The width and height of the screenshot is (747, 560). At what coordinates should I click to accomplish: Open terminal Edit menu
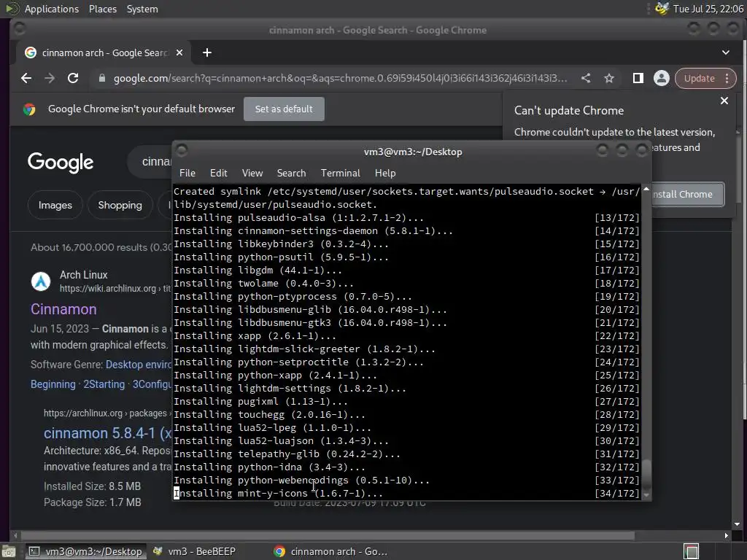219,174
